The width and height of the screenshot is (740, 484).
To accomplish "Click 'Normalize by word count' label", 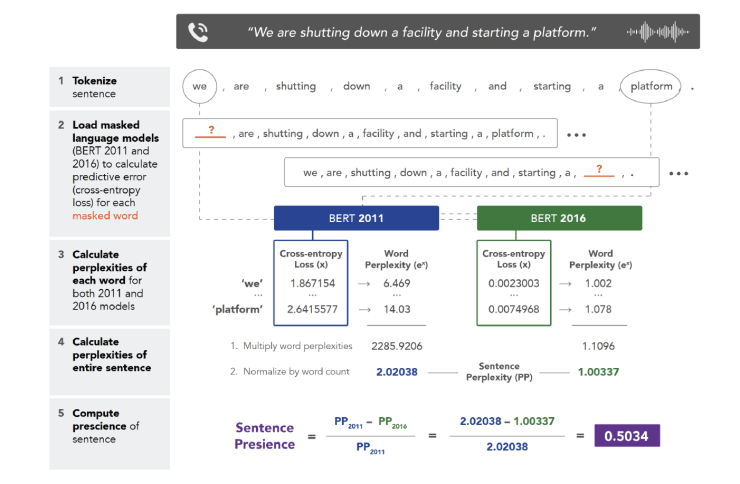I will [x=296, y=372].
